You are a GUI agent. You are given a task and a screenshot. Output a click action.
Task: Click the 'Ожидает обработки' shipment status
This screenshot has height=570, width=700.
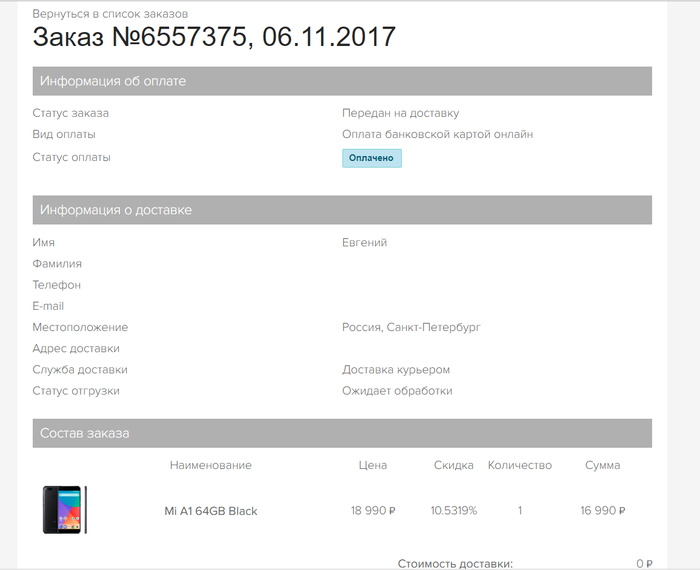coord(397,391)
